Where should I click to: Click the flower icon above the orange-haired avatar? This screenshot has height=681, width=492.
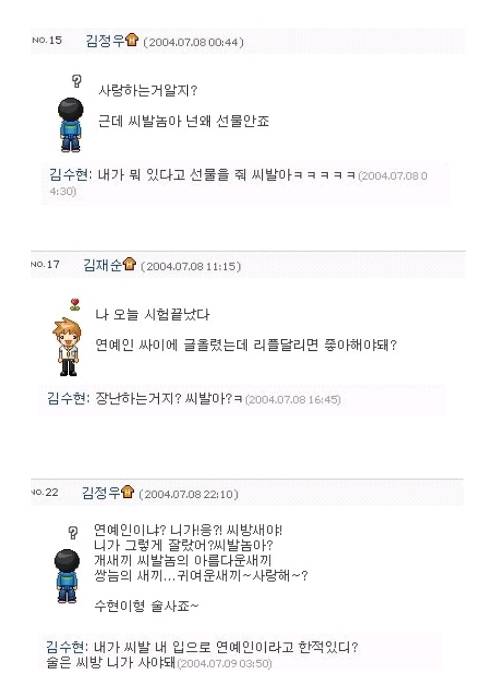75,304
